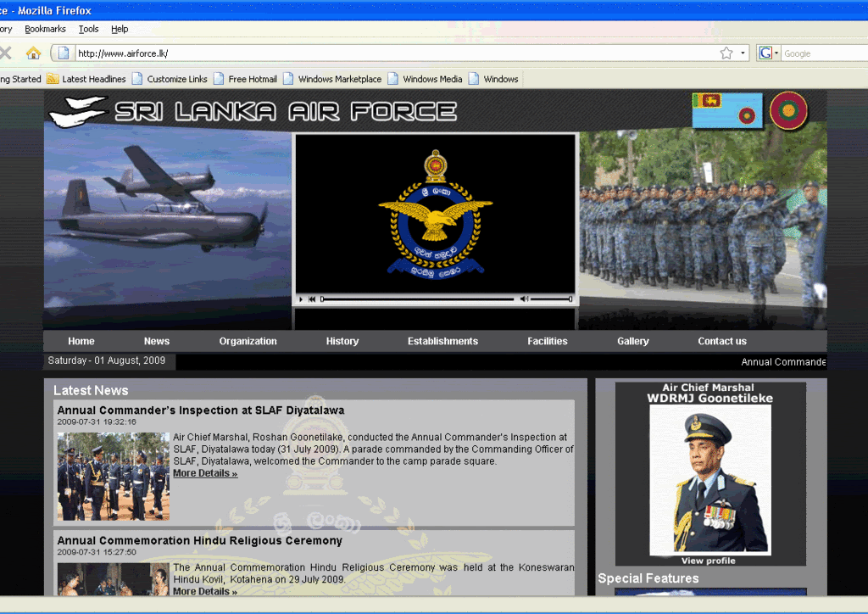Open the Organization nav tab
This screenshot has height=614, width=868.
click(248, 341)
